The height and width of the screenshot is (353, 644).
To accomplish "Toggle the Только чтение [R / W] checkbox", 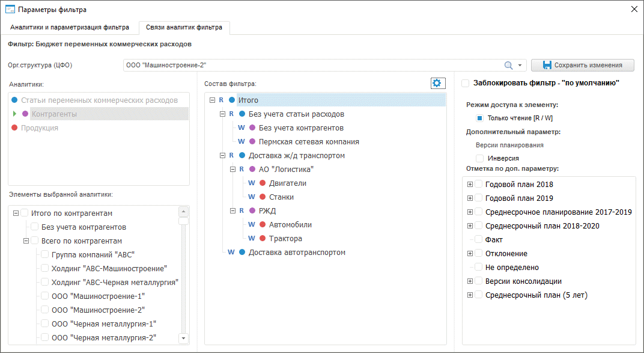I will coord(479,118).
